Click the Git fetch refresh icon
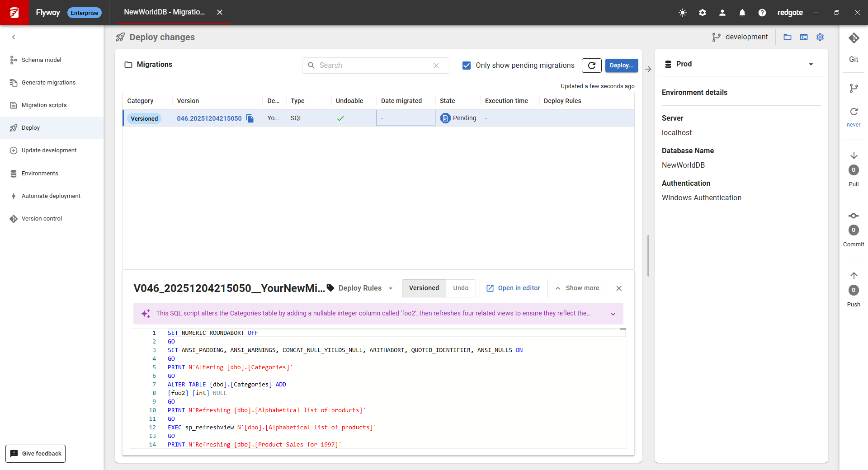 click(854, 112)
